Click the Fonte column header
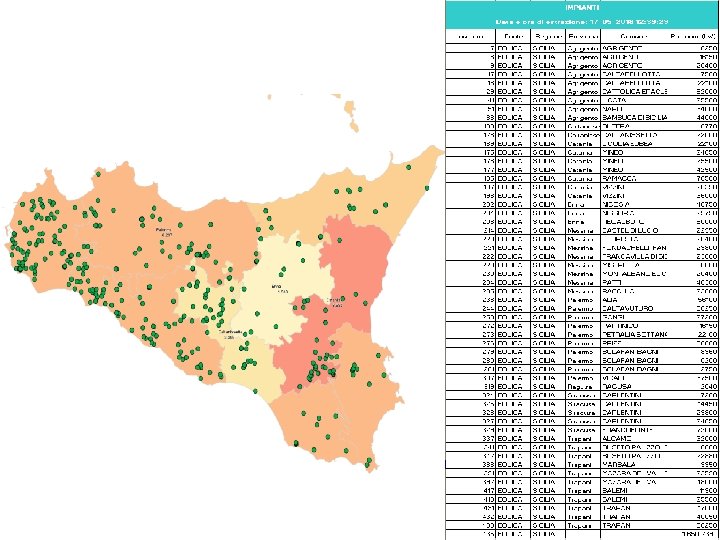 pos(513,36)
